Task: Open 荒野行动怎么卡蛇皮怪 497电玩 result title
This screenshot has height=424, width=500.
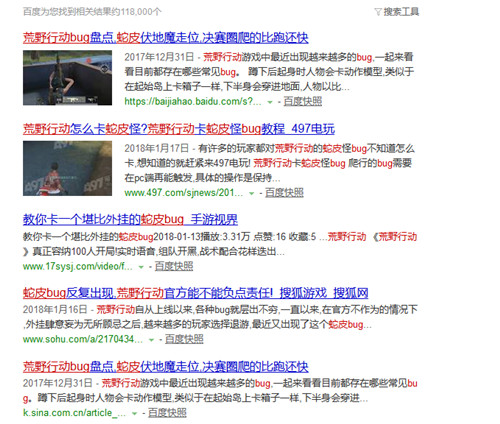Action: (179, 129)
